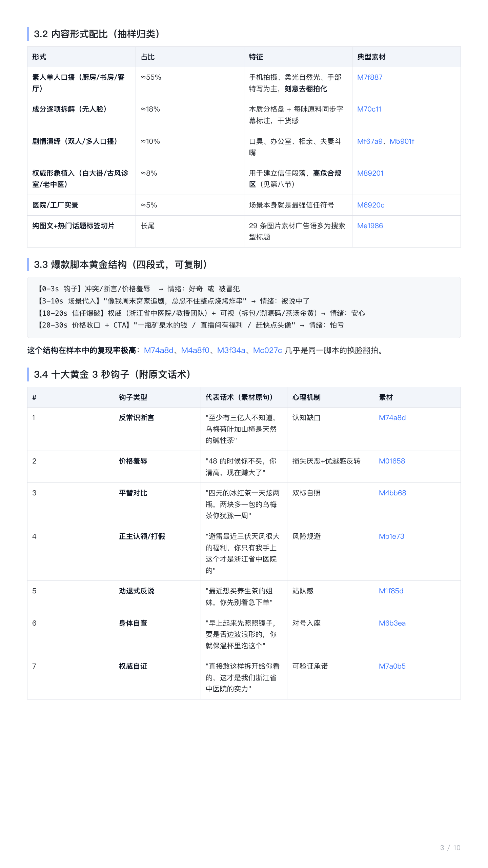The image size is (488, 868).
Task: Click hook type '身体自查'
Action: pyautogui.click(x=133, y=623)
